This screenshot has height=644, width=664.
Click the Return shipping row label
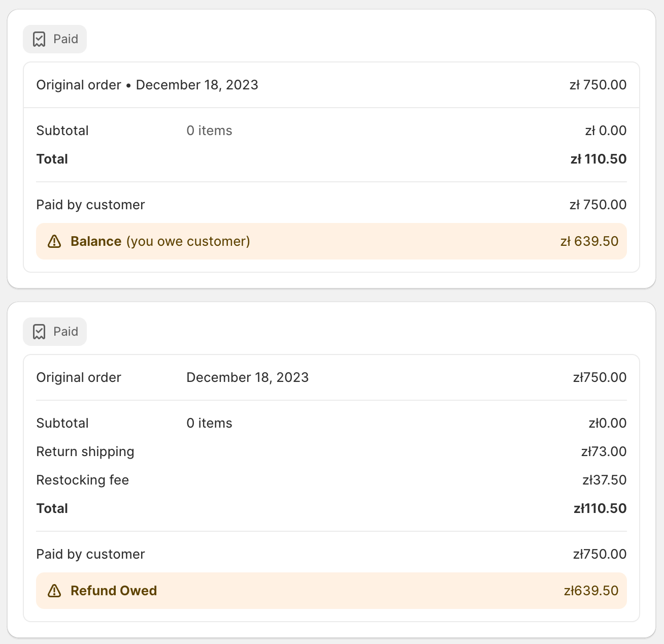pyautogui.click(x=85, y=452)
